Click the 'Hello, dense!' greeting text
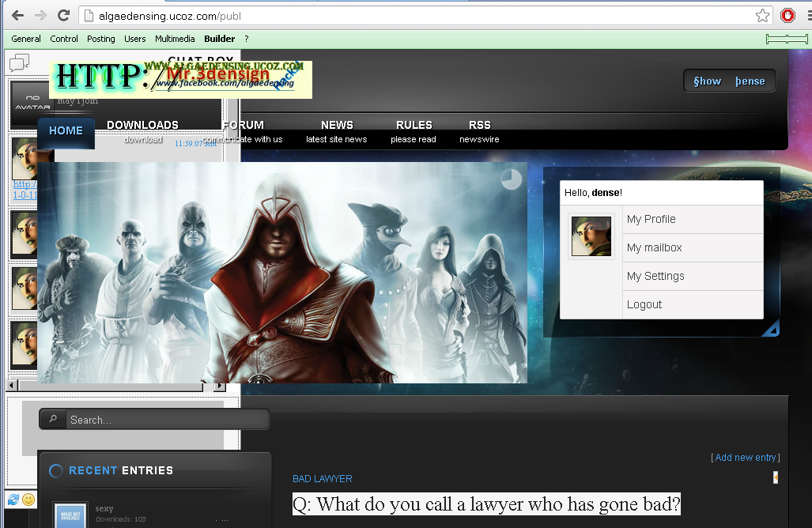This screenshot has width=812, height=528. point(594,193)
